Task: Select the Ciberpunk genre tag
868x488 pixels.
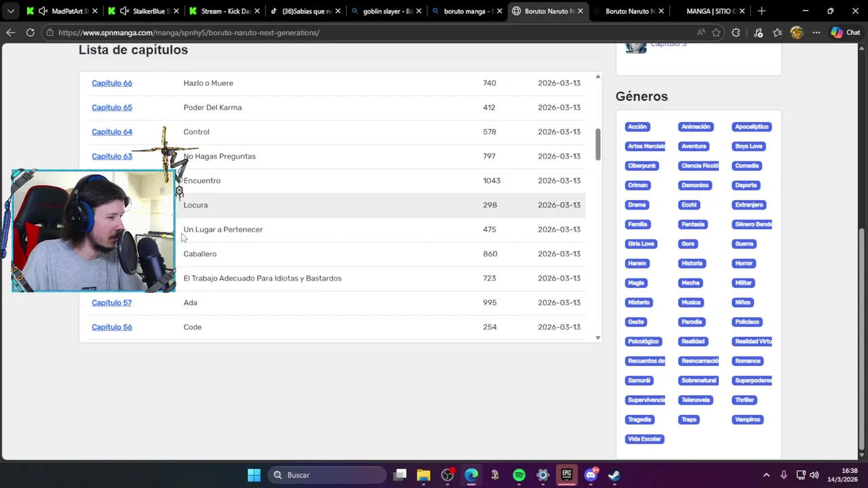Action: point(642,165)
